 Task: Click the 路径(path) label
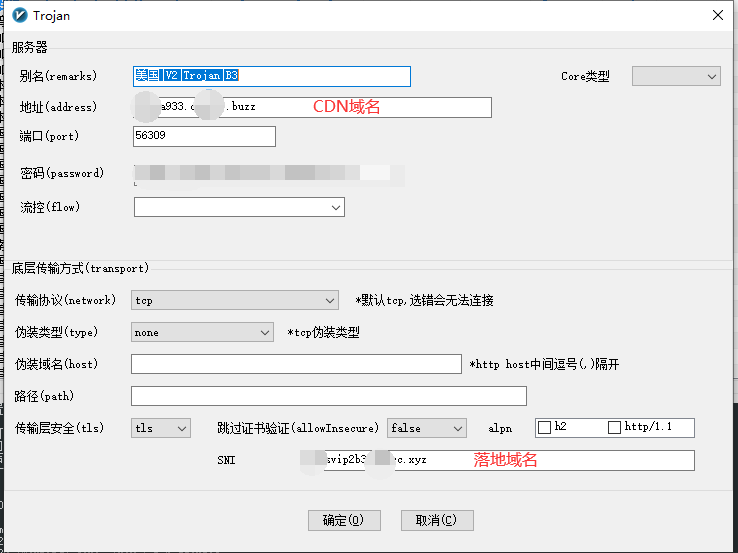click(x=44, y=396)
